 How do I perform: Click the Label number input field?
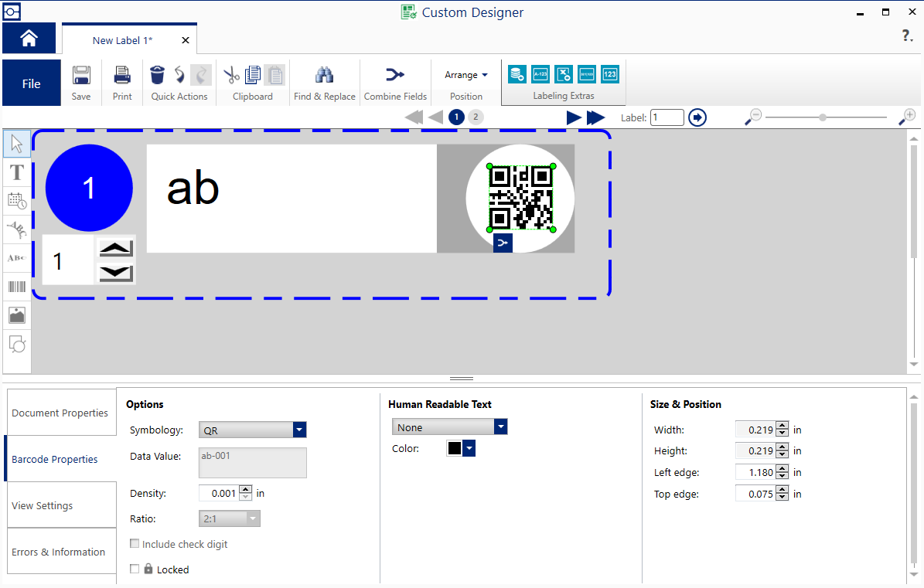coord(667,117)
